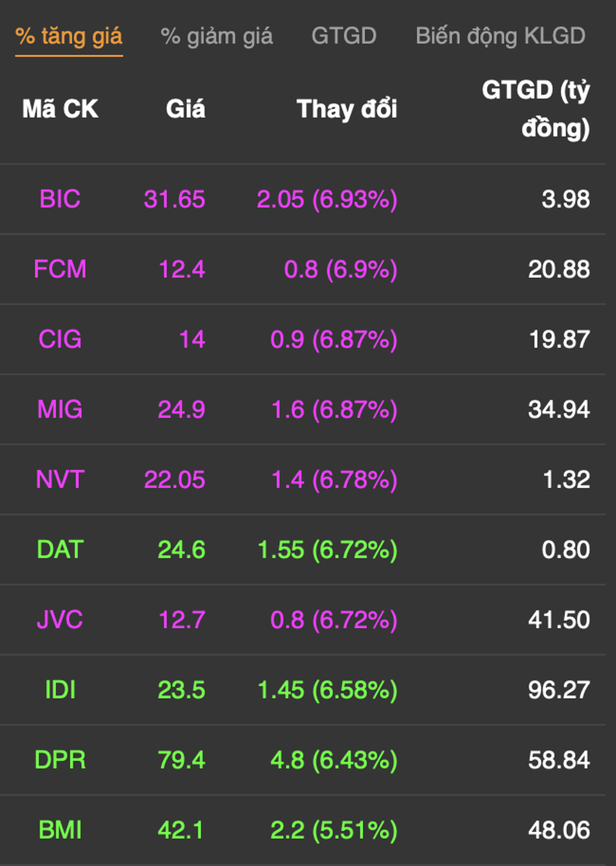
Task: Select the GTGD tab
Action: coord(344,36)
